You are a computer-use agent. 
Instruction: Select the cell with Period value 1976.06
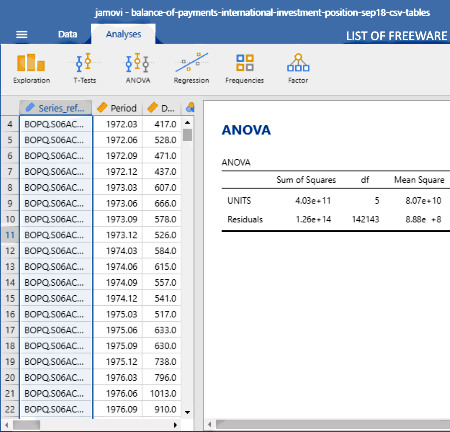[x=118, y=393]
